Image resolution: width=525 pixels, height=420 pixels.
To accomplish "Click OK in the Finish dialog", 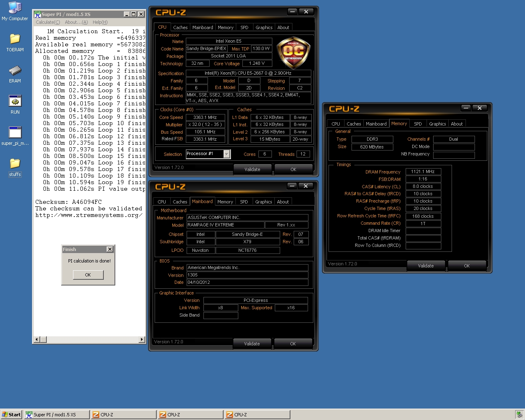I will click(88, 275).
